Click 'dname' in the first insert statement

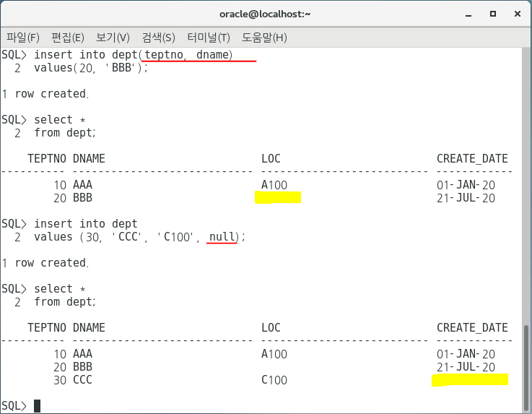click(212, 55)
